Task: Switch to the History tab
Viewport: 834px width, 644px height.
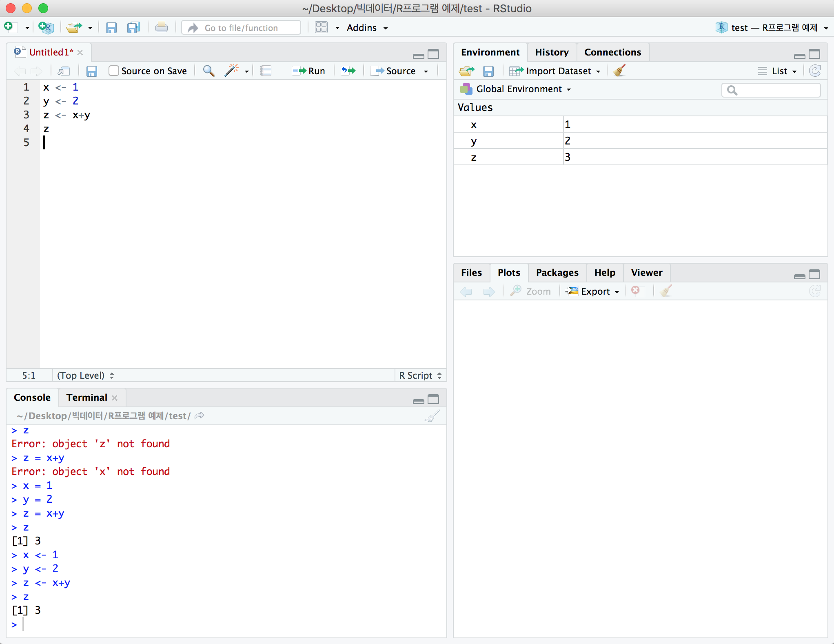Action: click(x=551, y=51)
